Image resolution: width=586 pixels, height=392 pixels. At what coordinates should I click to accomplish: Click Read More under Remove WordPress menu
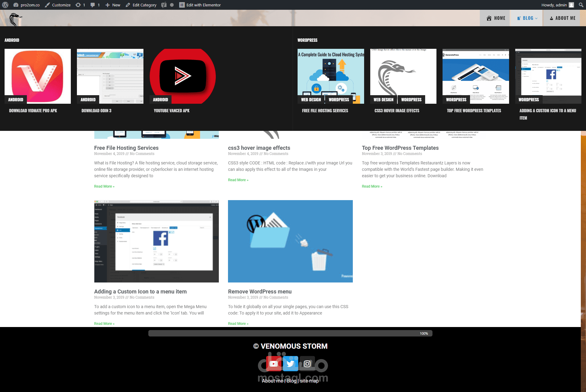click(x=238, y=324)
